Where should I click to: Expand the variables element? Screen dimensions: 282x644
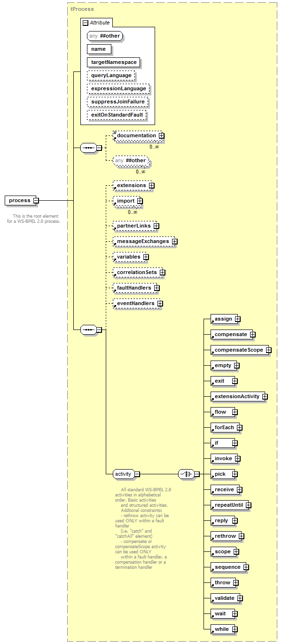point(146,257)
